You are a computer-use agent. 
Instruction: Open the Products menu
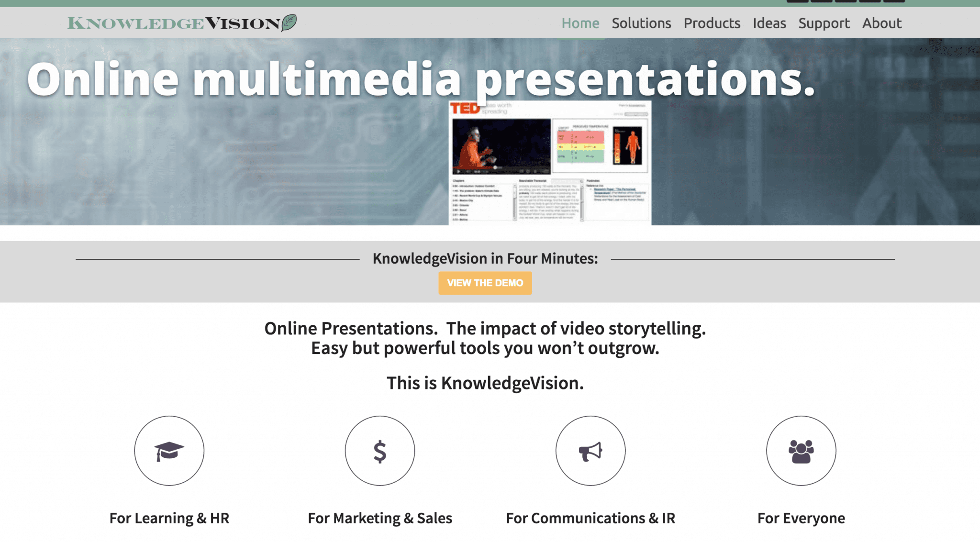coord(712,23)
